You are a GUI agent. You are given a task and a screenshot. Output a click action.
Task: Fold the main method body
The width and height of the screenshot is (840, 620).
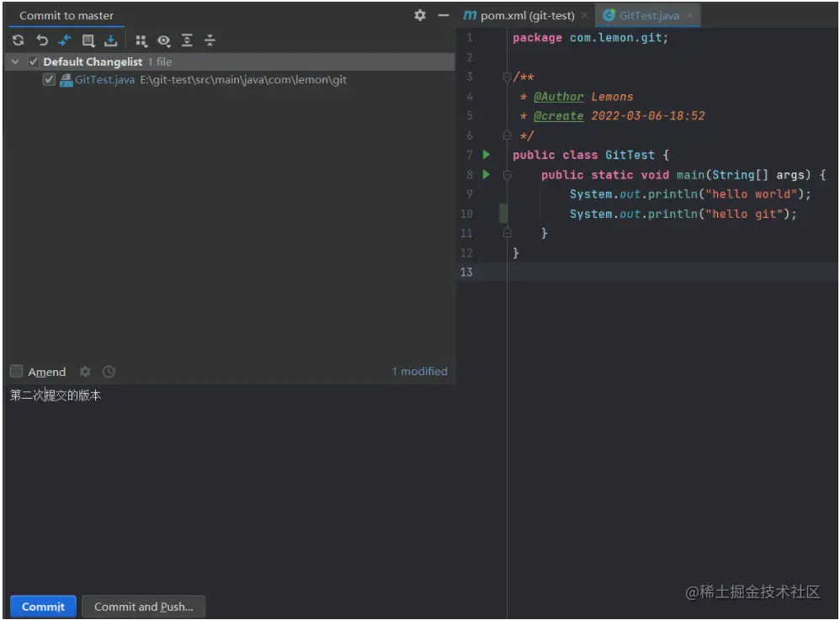(507, 174)
